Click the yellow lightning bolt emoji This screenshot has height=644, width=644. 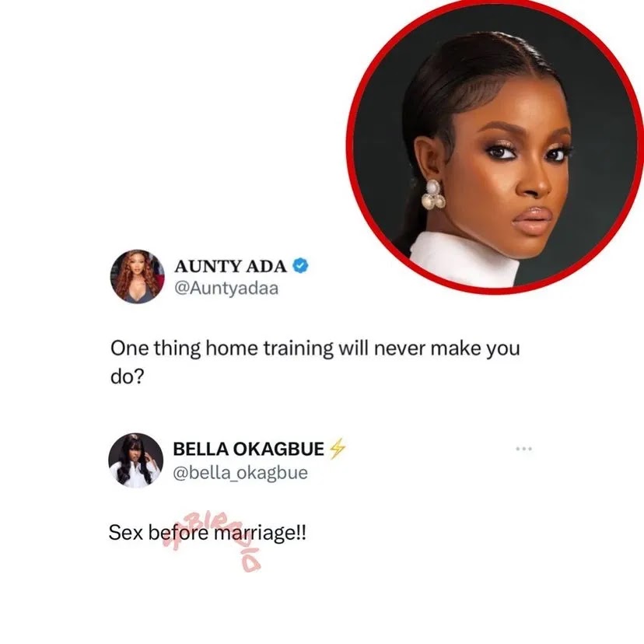point(338,449)
